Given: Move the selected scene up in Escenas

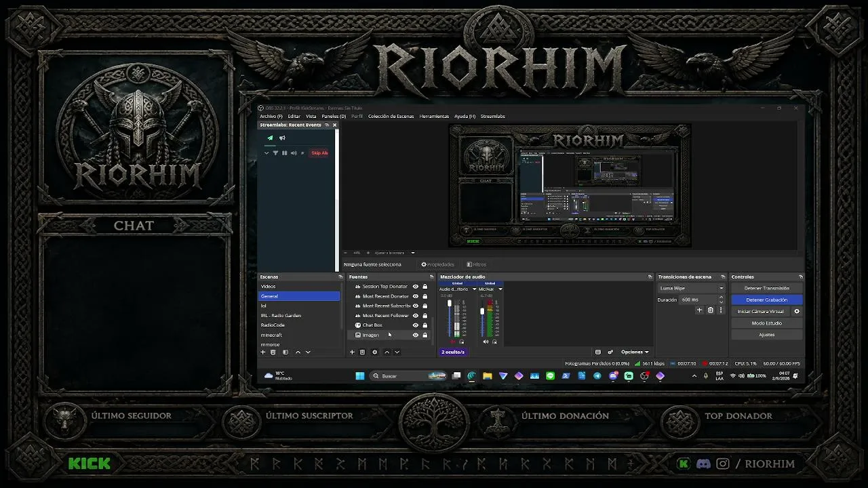Looking at the screenshot, I should (298, 352).
